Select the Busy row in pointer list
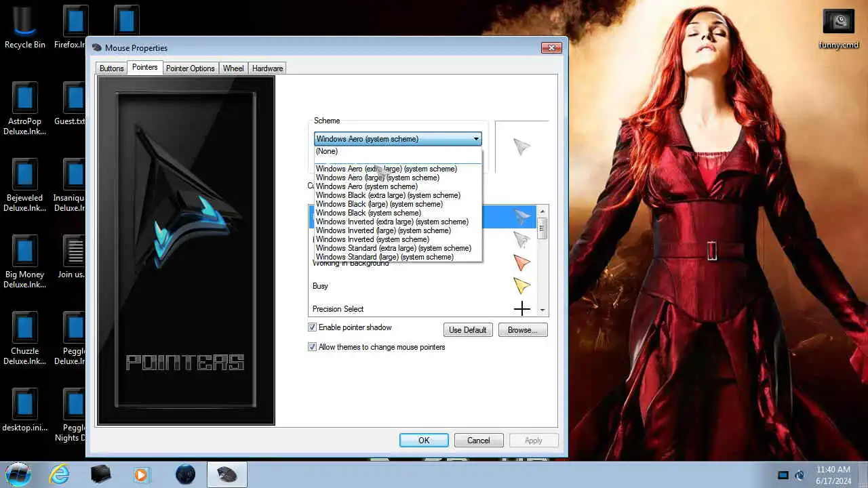Image resolution: width=868 pixels, height=488 pixels. [422, 286]
